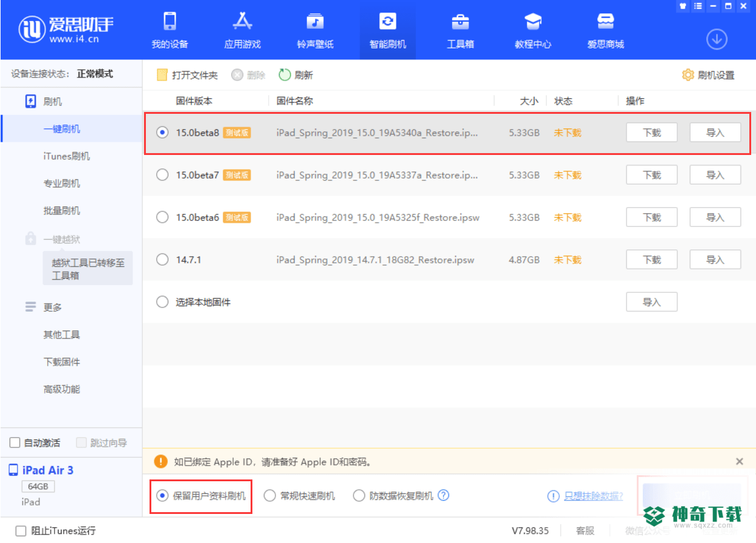Click 下载 for 14.7.1 firmware
This screenshot has width=756, height=543.
coord(651,260)
